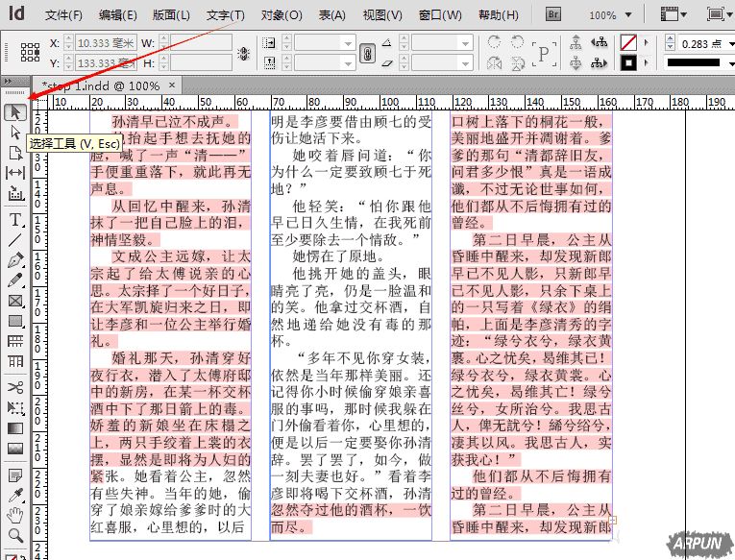Viewport: 735px width, 560px height.
Task: Click the select container icon
Action: coord(576,42)
